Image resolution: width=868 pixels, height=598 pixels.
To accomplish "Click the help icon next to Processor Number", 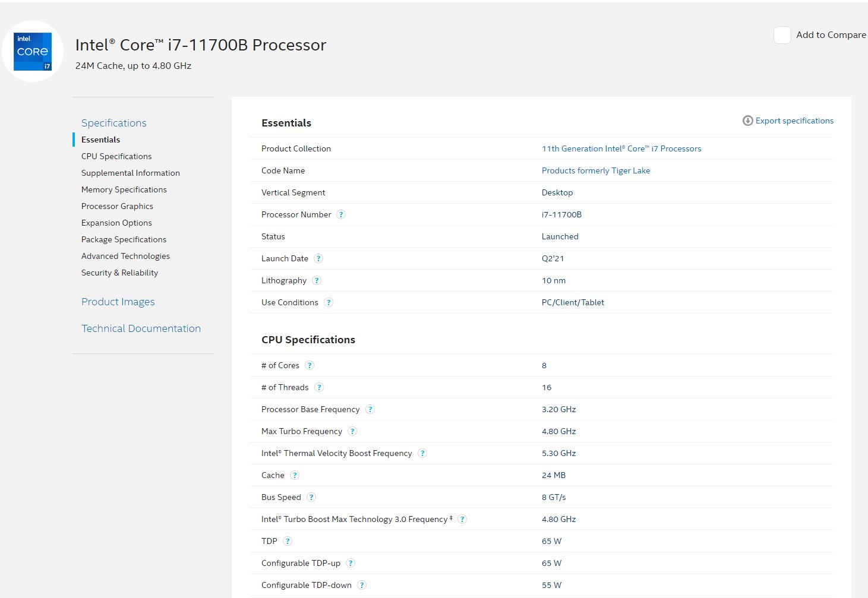I will (341, 214).
